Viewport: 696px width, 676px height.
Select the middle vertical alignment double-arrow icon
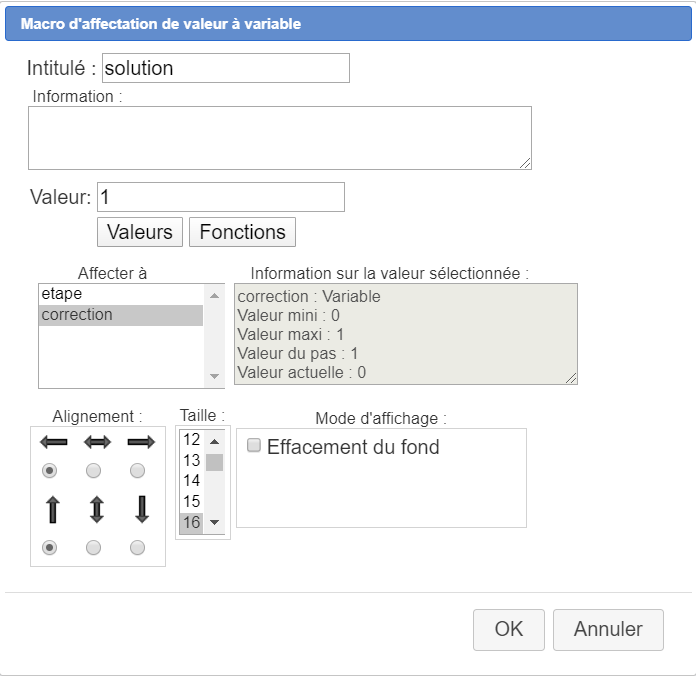click(x=96, y=509)
